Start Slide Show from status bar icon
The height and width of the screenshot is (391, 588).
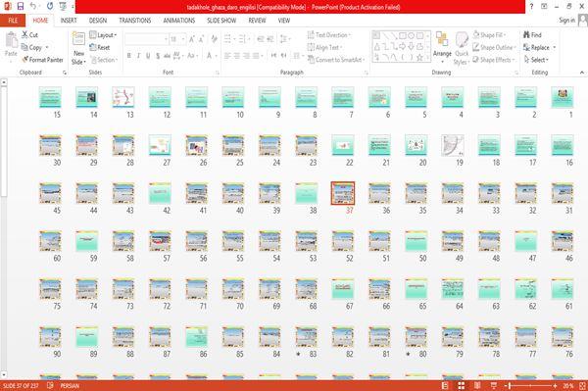click(x=494, y=386)
